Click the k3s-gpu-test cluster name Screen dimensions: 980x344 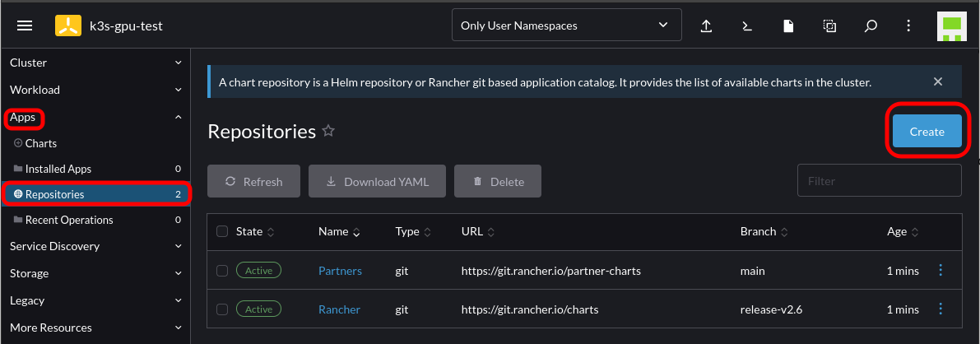click(x=127, y=26)
